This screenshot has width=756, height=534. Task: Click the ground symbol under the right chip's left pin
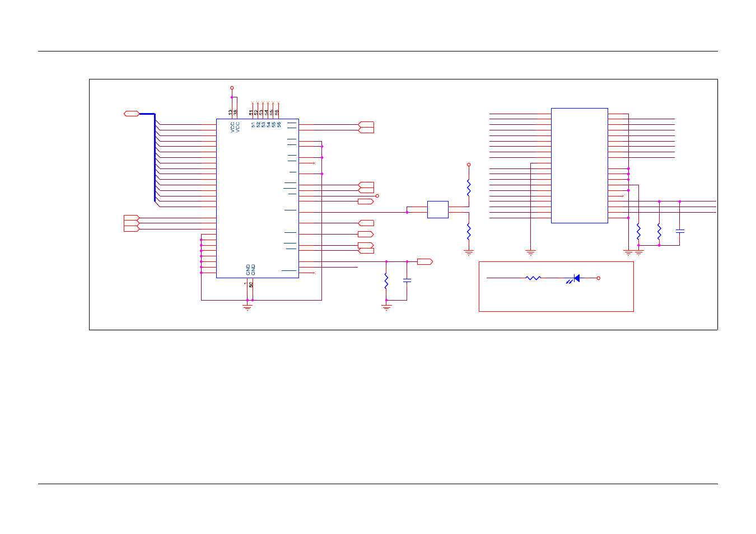click(x=530, y=253)
